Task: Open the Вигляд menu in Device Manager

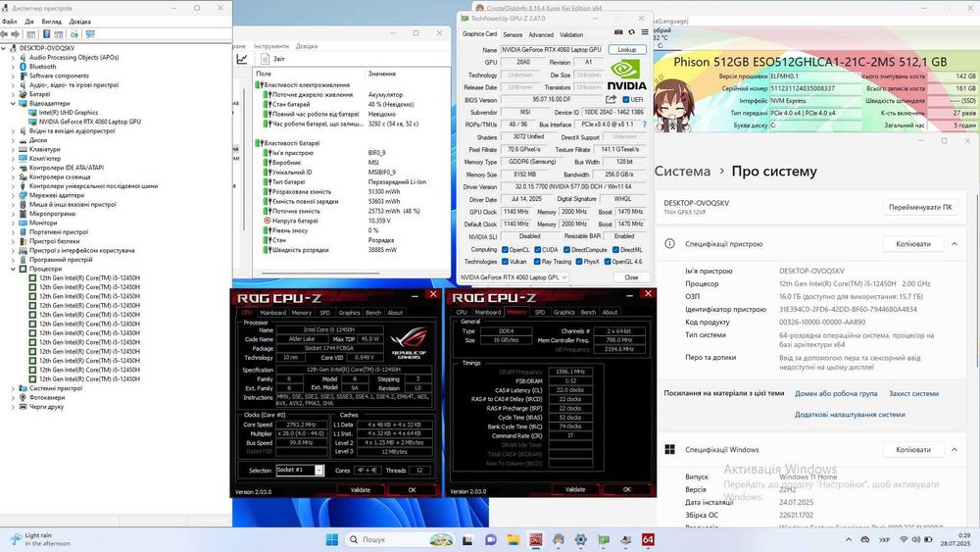Action: coord(51,22)
